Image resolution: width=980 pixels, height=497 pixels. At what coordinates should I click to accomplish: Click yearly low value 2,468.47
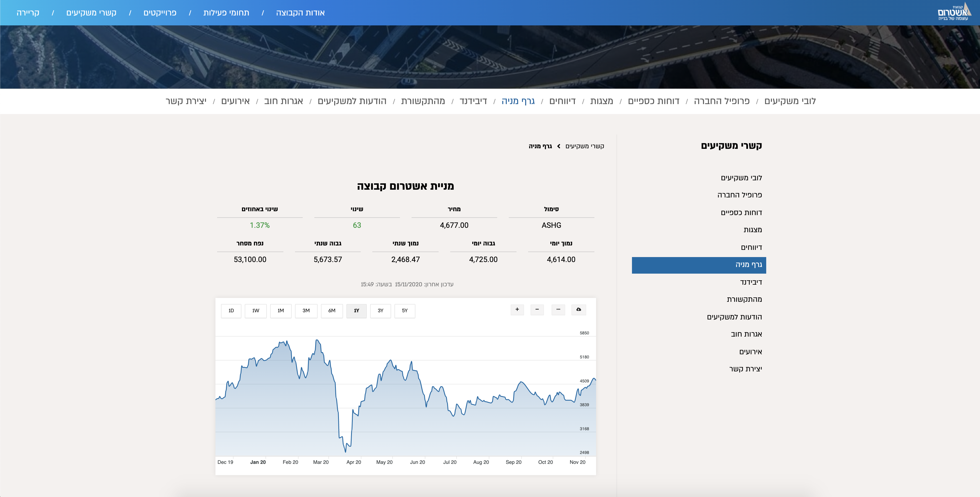tap(405, 260)
